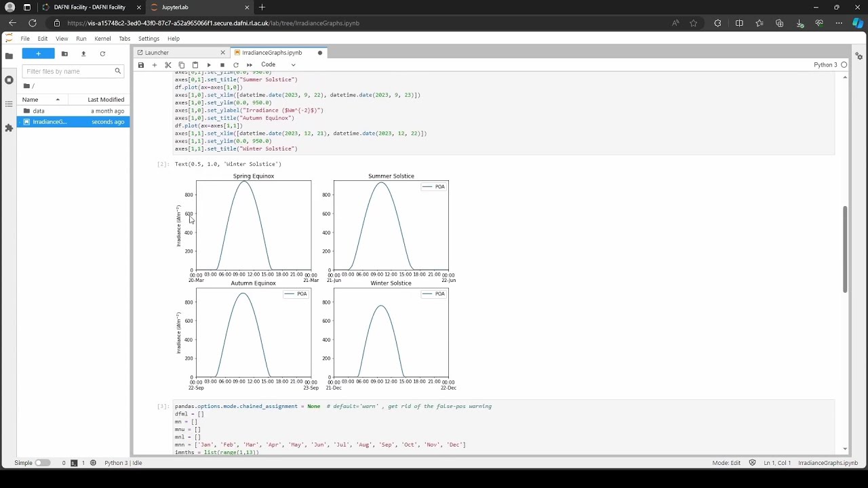Restart the kernel with the circular arrow icon

[x=236, y=65]
